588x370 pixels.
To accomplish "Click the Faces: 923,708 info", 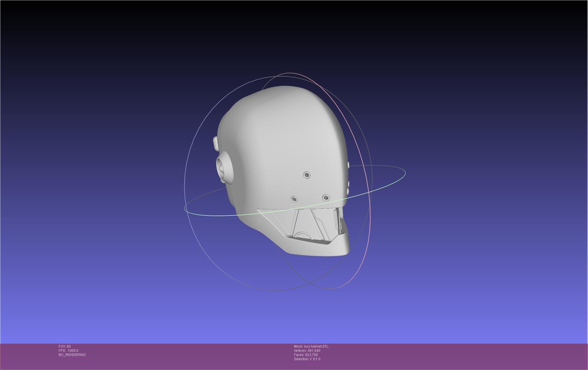I will pyautogui.click(x=306, y=355).
